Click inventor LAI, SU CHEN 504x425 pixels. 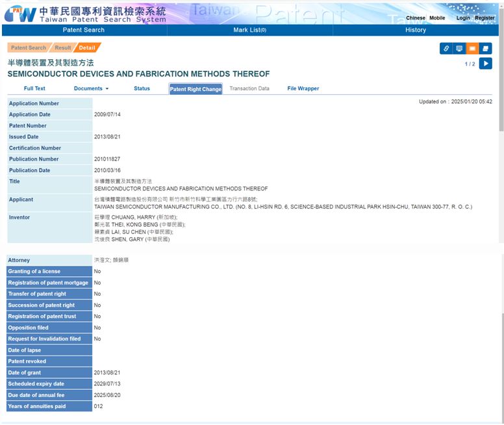click(134, 232)
